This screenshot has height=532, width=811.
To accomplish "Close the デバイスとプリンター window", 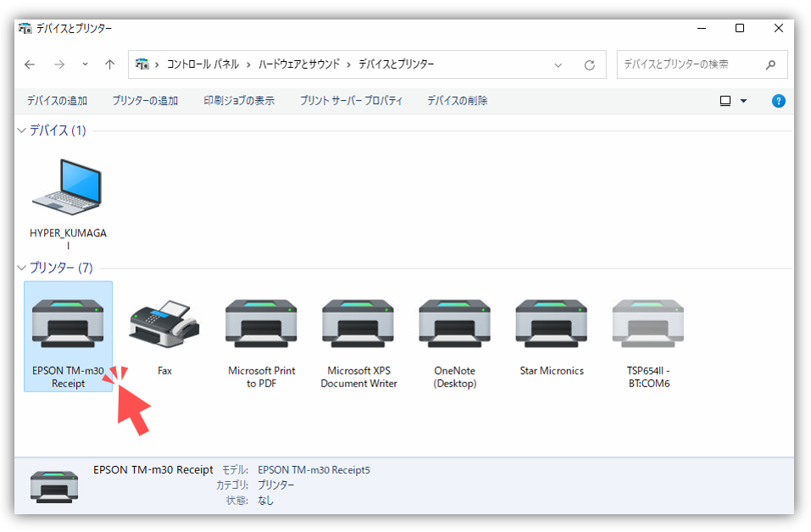I will click(x=779, y=29).
